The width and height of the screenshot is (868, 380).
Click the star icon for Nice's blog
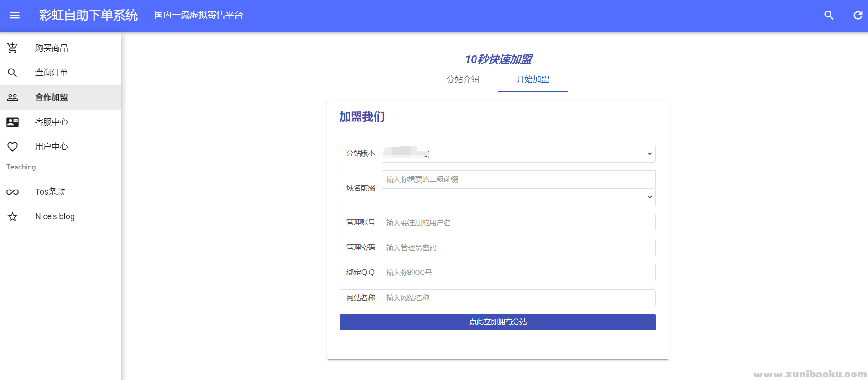pos(13,216)
